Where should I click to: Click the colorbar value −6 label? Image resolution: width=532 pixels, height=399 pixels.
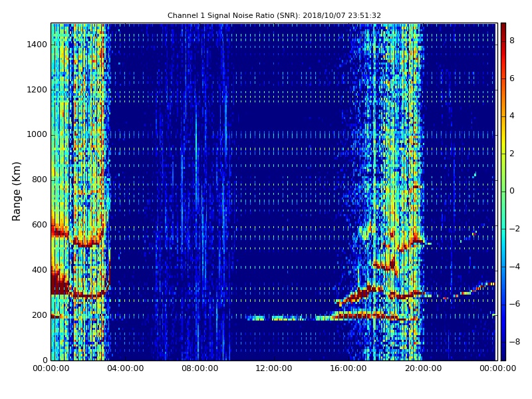point(515,304)
